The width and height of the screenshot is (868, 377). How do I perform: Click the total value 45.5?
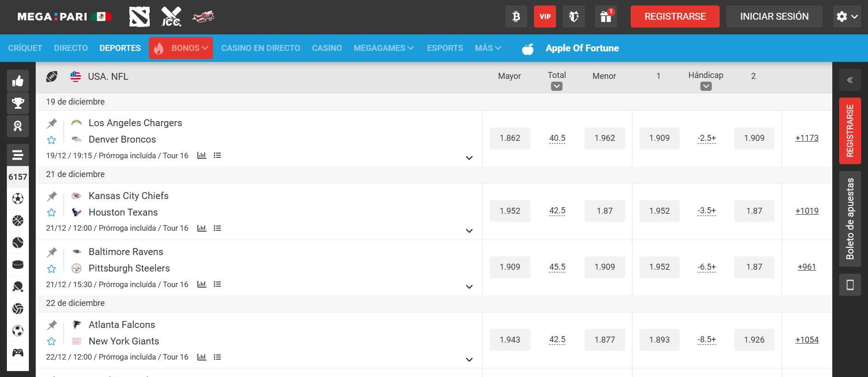tap(557, 267)
